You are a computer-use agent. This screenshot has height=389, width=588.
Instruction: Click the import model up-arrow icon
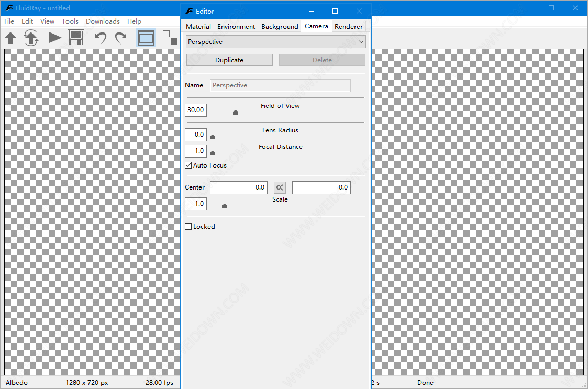(x=10, y=38)
